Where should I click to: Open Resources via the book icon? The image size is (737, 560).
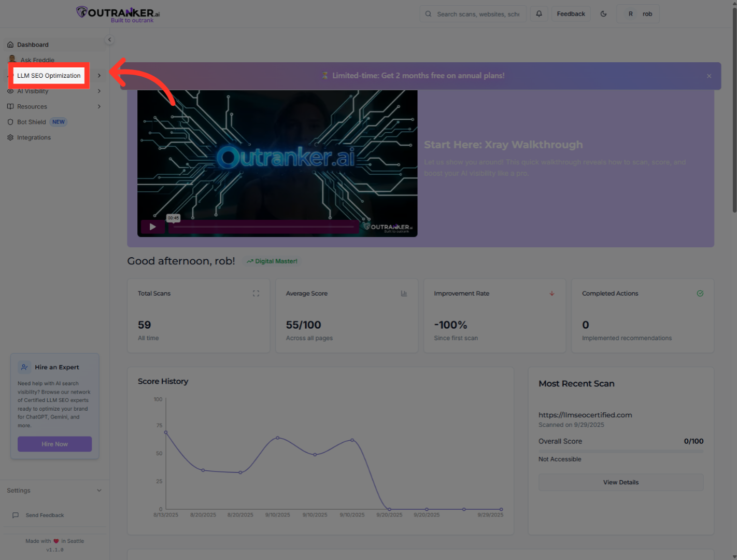click(11, 106)
